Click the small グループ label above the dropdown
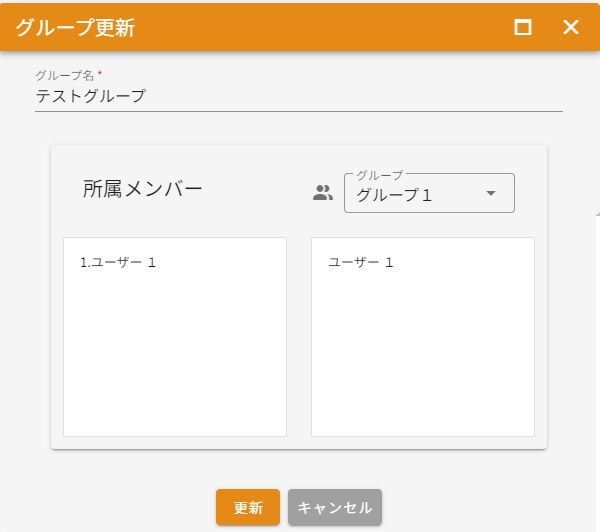Screen dimensions: 600x532 click(x=380, y=175)
